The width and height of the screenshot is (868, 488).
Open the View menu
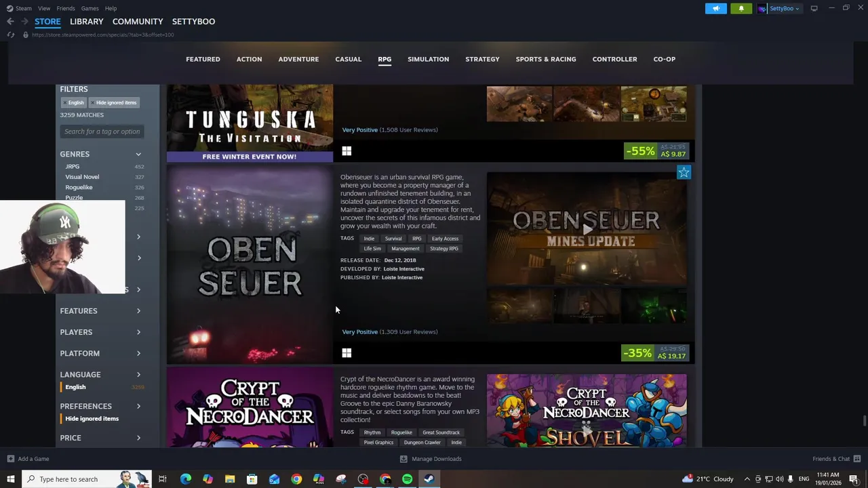coord(44,8)
